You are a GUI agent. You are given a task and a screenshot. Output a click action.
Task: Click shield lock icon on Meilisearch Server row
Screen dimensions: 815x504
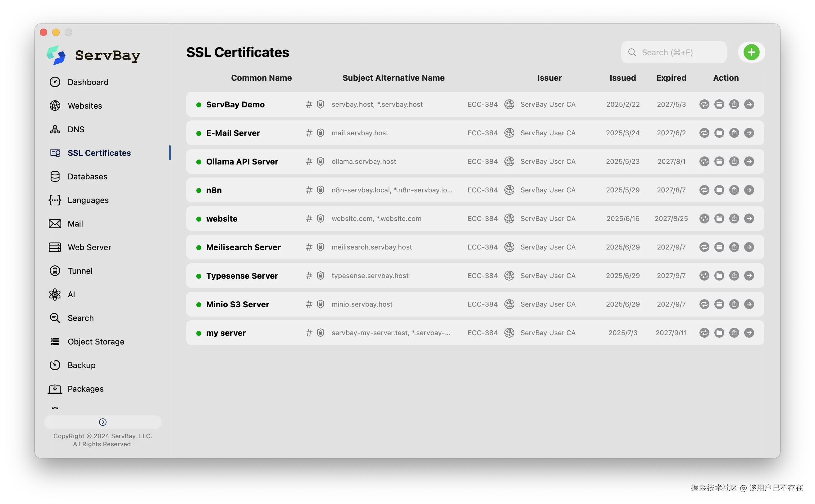pos(320,247)
